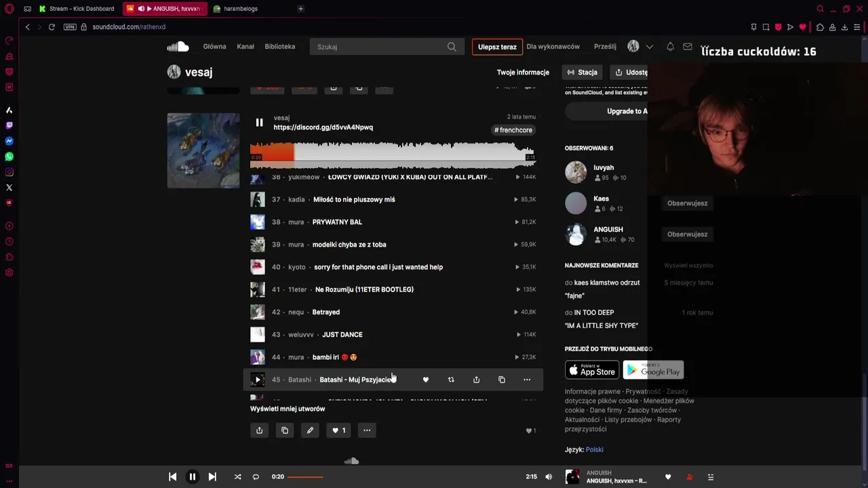Image resolution: width=868 pixels, height=488 pixels.
Task: Toggle shuffle in the bottom player
Action: click(x=237, y=476)
